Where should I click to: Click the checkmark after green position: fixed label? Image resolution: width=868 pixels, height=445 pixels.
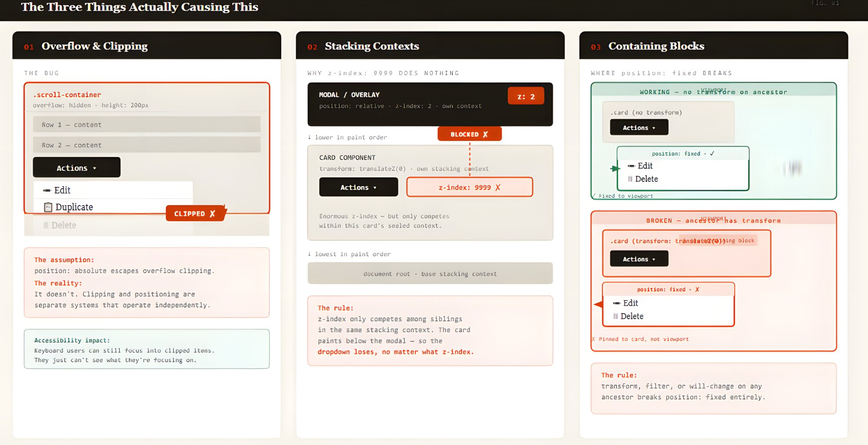712,154
